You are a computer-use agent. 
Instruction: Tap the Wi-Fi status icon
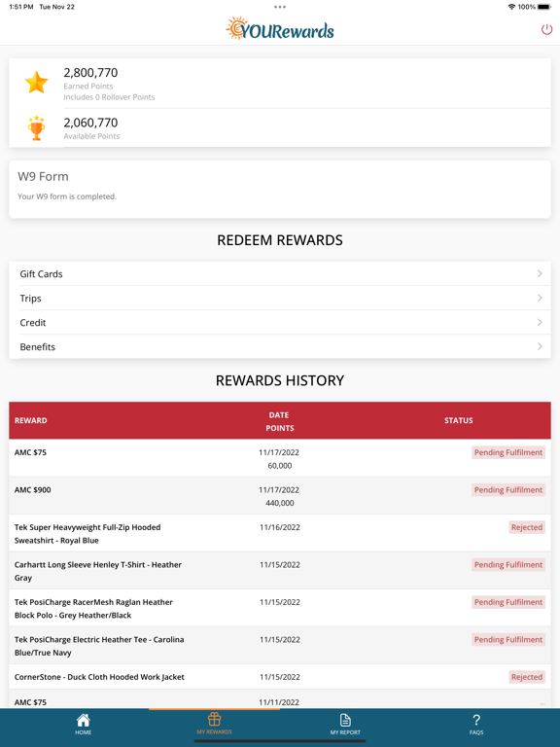512,7
